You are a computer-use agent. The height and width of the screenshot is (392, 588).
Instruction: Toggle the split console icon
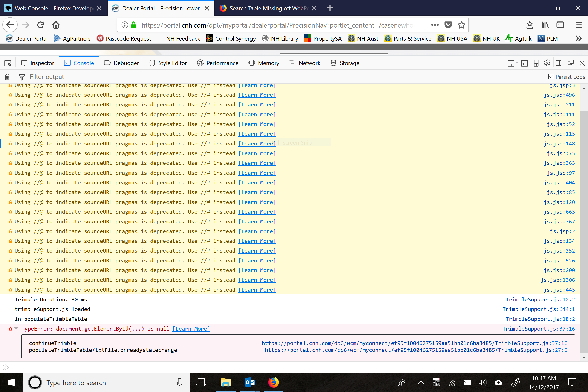pos(524,63)
